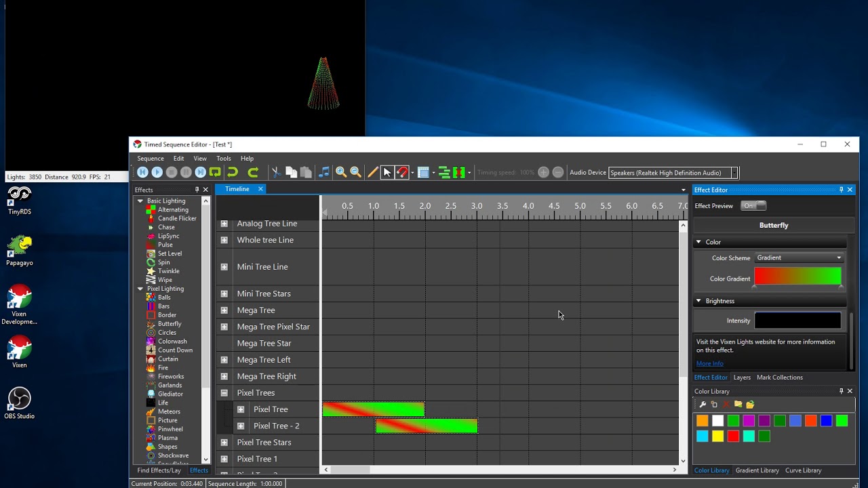The image size is (868, 488).
Task: Switch to the Gradient Library tab
Action: [757, 470]
